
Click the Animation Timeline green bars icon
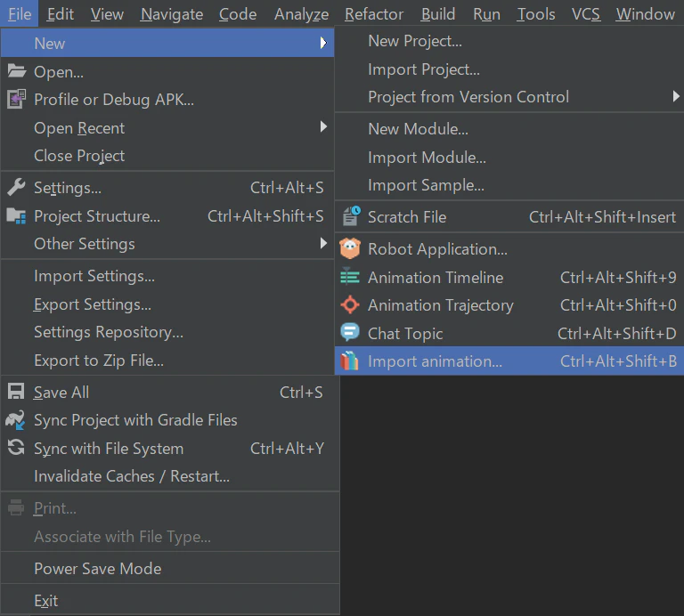click(350, 277)
